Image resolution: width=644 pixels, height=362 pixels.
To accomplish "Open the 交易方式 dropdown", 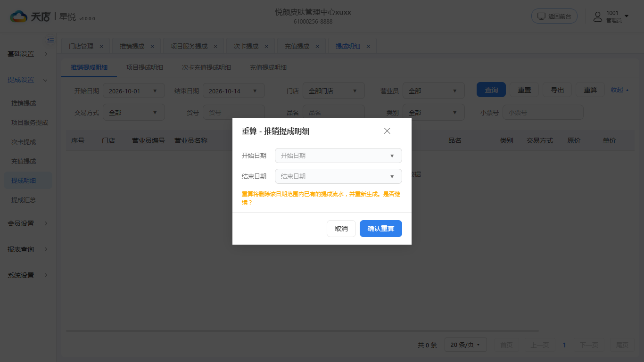I will [x=134, y=113].
